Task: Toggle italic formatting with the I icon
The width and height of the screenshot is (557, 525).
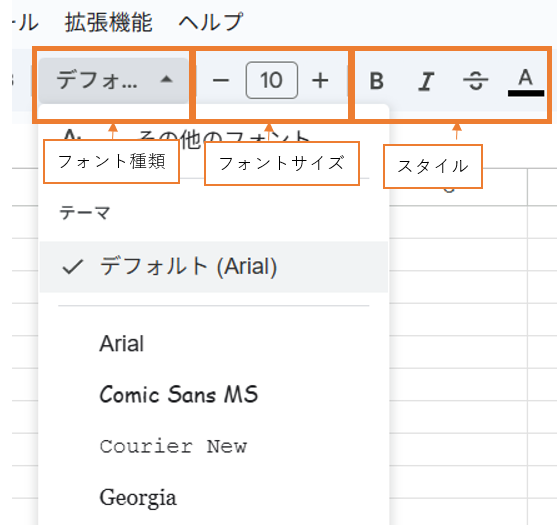Action: [426, 81]
